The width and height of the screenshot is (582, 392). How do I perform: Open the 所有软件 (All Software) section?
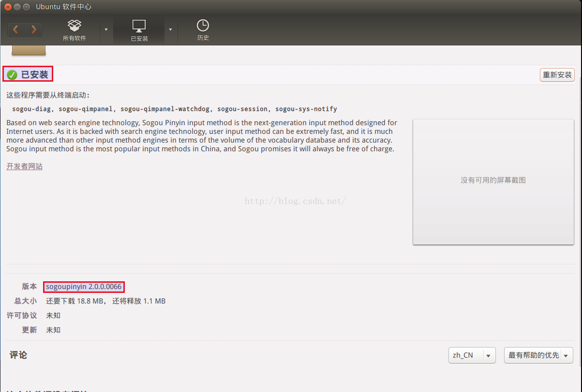pos(75,30)
